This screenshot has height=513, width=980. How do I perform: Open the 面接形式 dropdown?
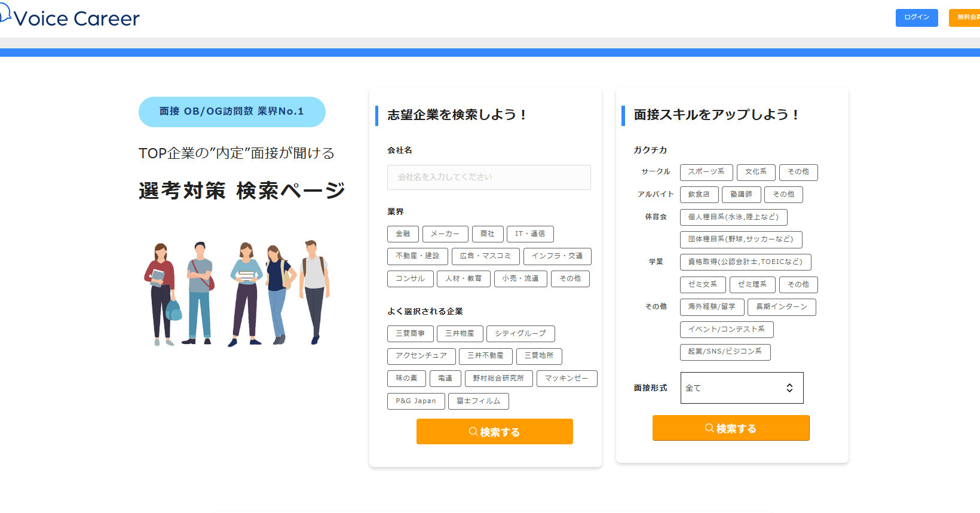point(741,388)
